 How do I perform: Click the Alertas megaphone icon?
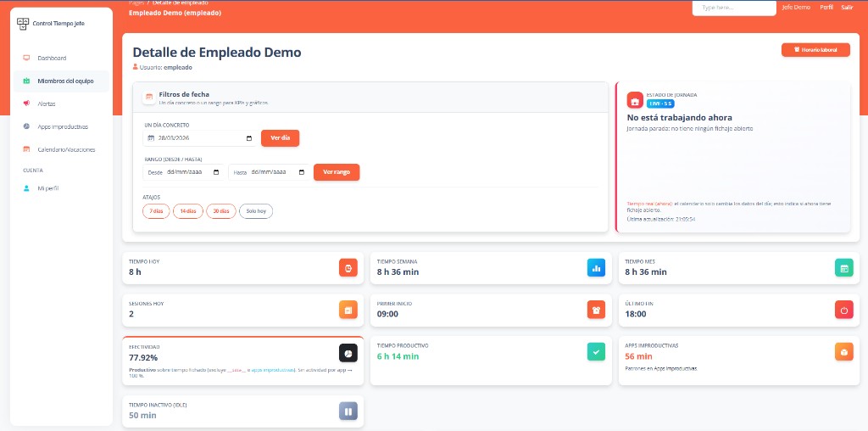[26, 104]
